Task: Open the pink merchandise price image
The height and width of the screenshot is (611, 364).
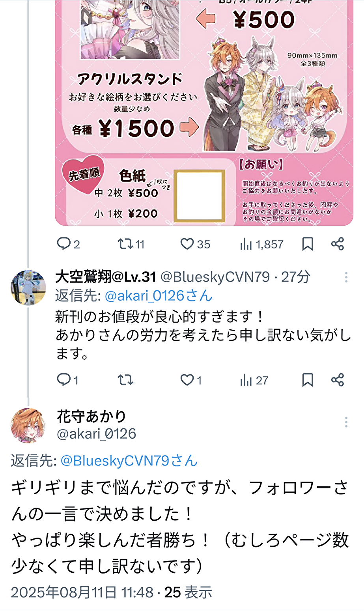Action: 204,113
